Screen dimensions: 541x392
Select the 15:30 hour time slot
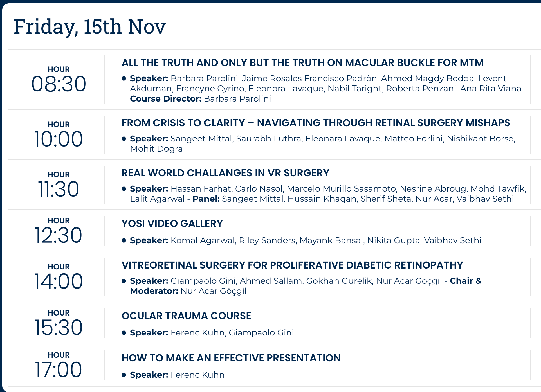click(x=59, y=323)
